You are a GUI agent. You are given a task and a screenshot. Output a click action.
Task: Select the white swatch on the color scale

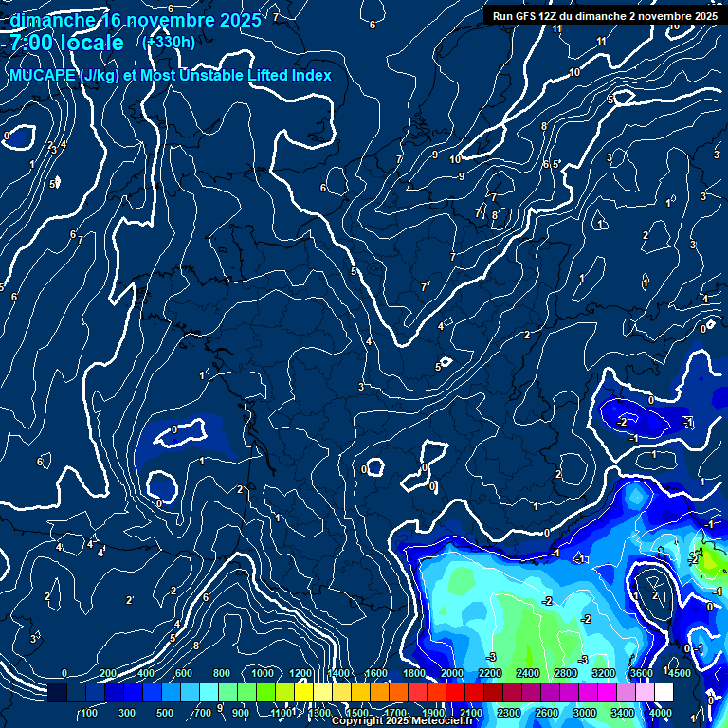[664, 692]
